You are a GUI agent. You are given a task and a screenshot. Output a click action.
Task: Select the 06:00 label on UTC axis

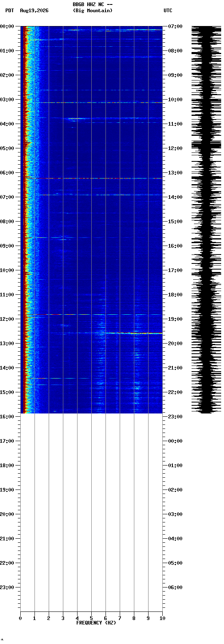[x=175, y=587]
